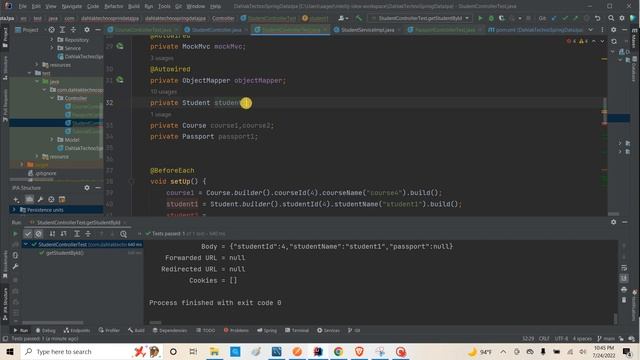Image resolution: width=640 pixels, height=360 pixels.
Task: Open the Problems tool window
Action: tap(236, 330)
